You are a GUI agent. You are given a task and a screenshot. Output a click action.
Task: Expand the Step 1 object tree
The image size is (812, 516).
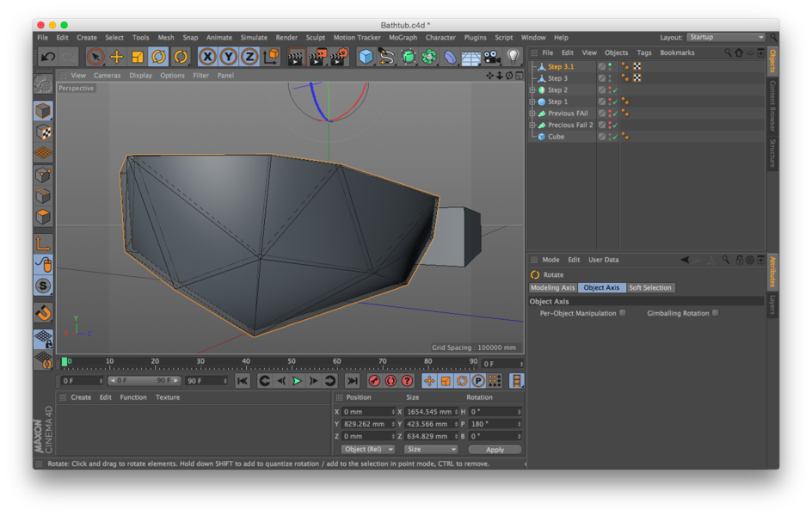532,101
